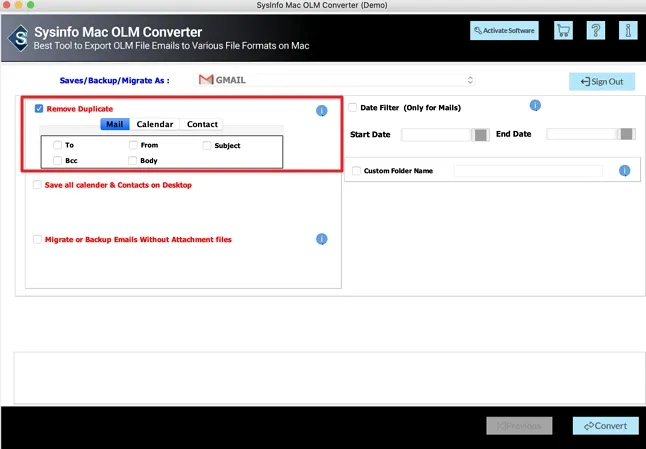This screenshot has height=449, width=646.
Task: Open the GMAIL save format dropdown
Action: coord(335,80)
